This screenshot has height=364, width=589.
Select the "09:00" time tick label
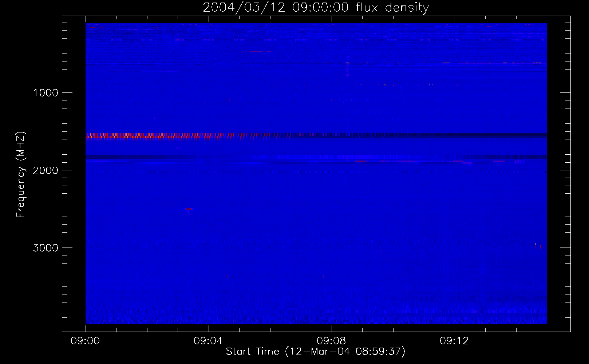[85, 341]
